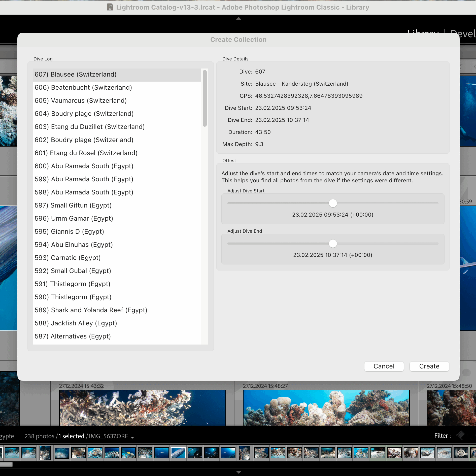Open grid photo dated 27.12.2024 15:48:50
This screenshot has height=476, width=476.
pyautogui.click(x=451, y=408)
